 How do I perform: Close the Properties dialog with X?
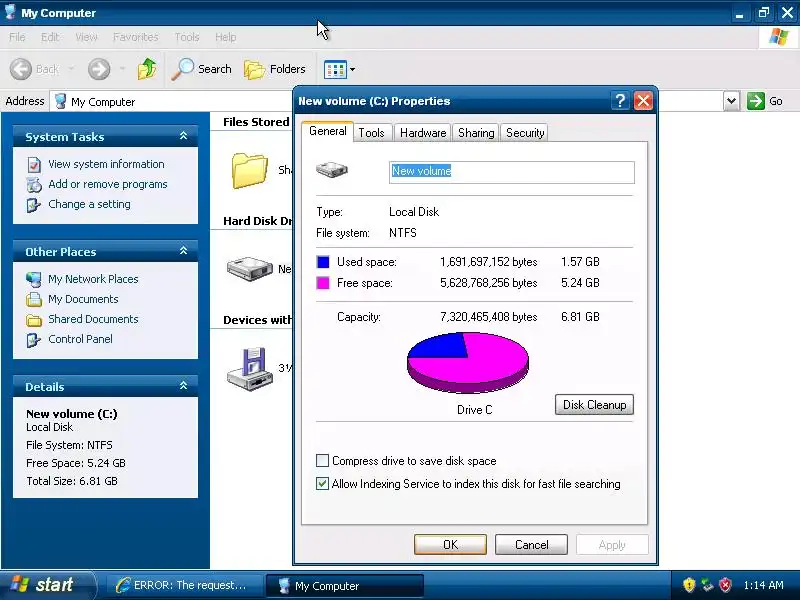(643, 101)
